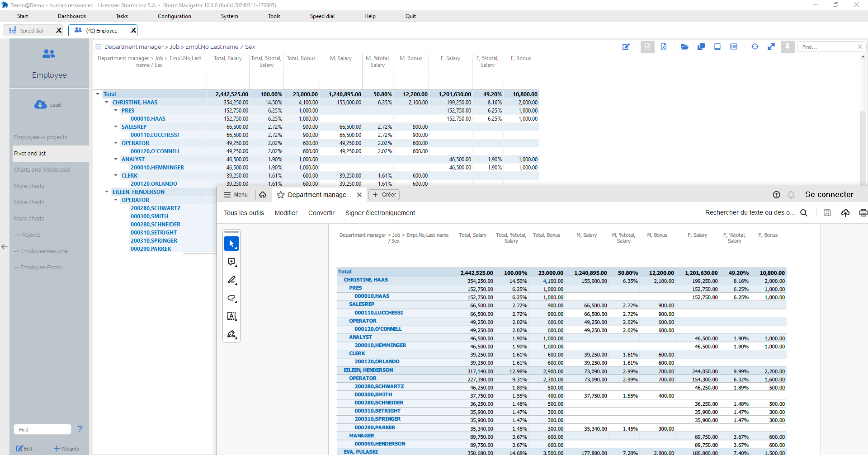Image resolution: width=868 pixels, height=455 pixels.
Task: Click the crosshair target icon in pivot toolbar
Action: coord(755,47)
